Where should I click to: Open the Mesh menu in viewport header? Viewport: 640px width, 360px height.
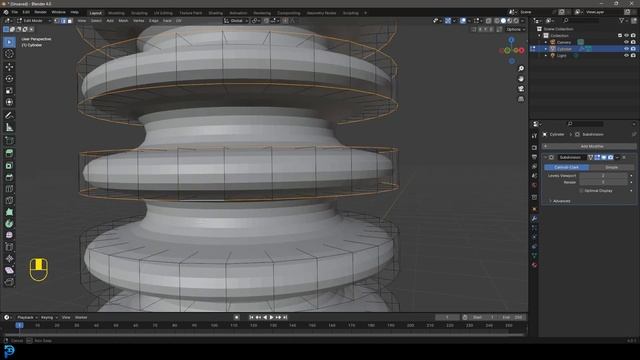click(x=123, y=20)
